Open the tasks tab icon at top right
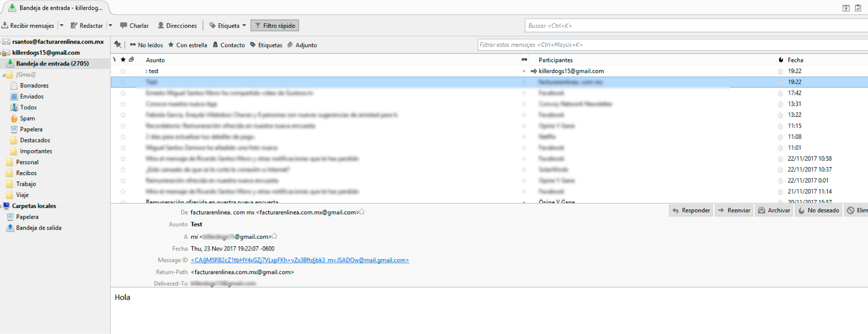The image size is (868, 334). point(858,8)
